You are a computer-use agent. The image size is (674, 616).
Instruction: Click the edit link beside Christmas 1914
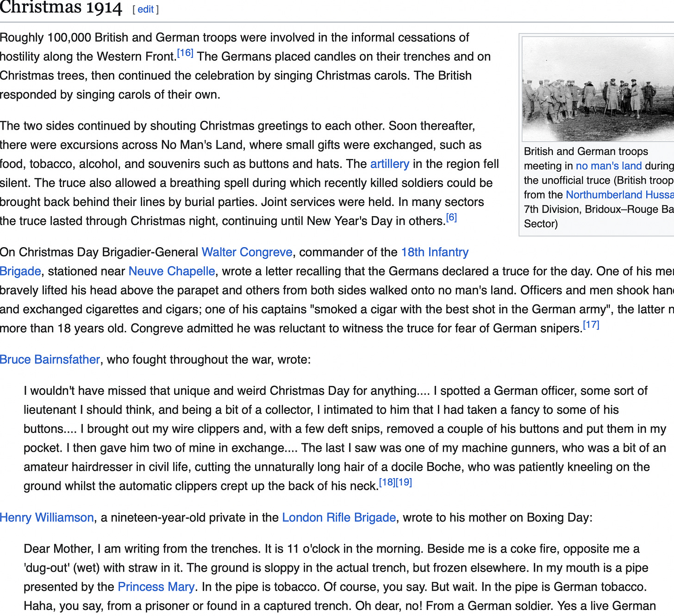[x=145, y=9]
